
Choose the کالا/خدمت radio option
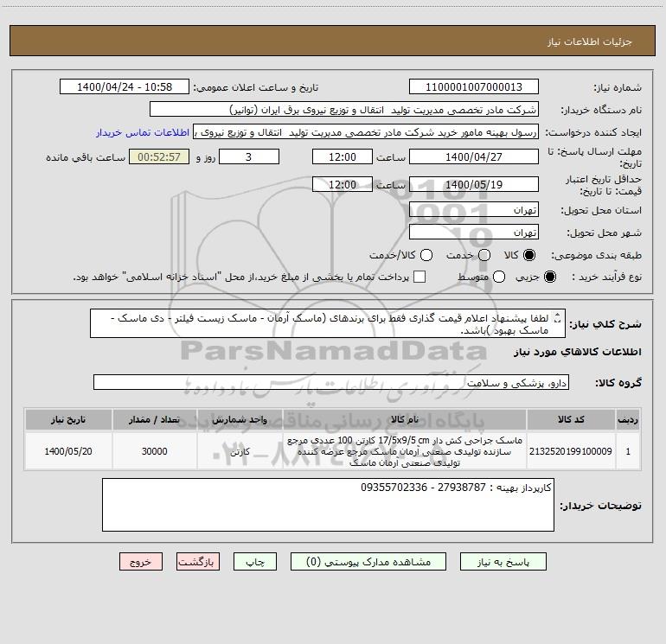[426, 255]
